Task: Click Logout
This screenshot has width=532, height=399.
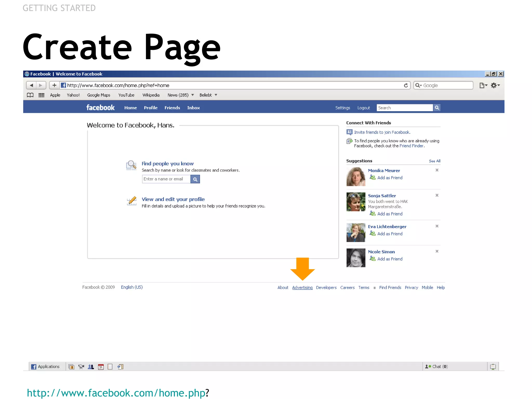Action: pyautogui.click(x=364, y=108)
